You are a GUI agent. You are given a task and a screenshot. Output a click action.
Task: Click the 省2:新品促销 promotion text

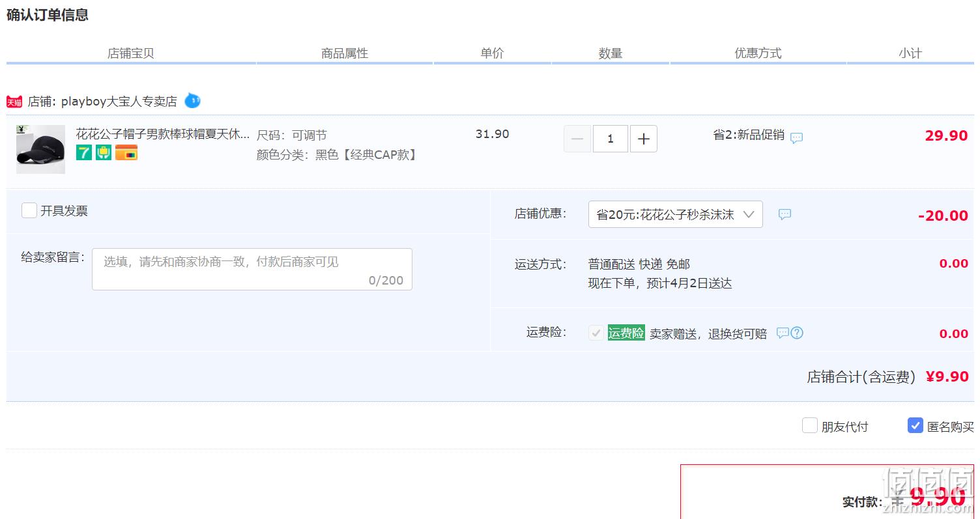pyautogui.click(x=749, y=135)
